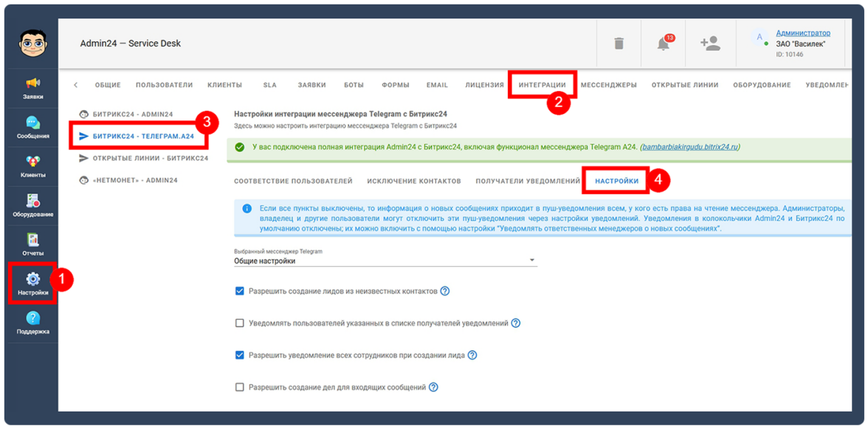Click the Admin24 — Service Desk title
868x430 pixels.
click(131, 43)
